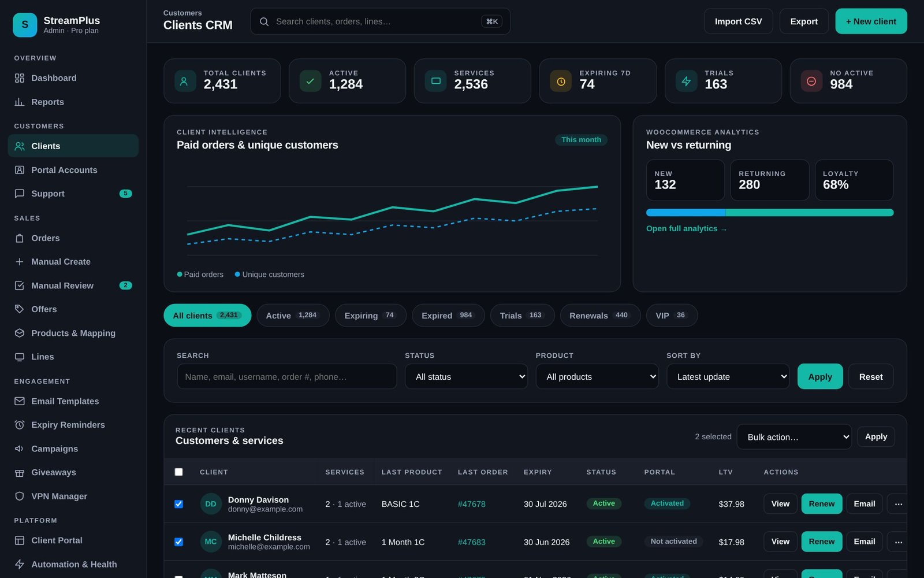Open Dashboard from its grid icon

tap(20, 78)
